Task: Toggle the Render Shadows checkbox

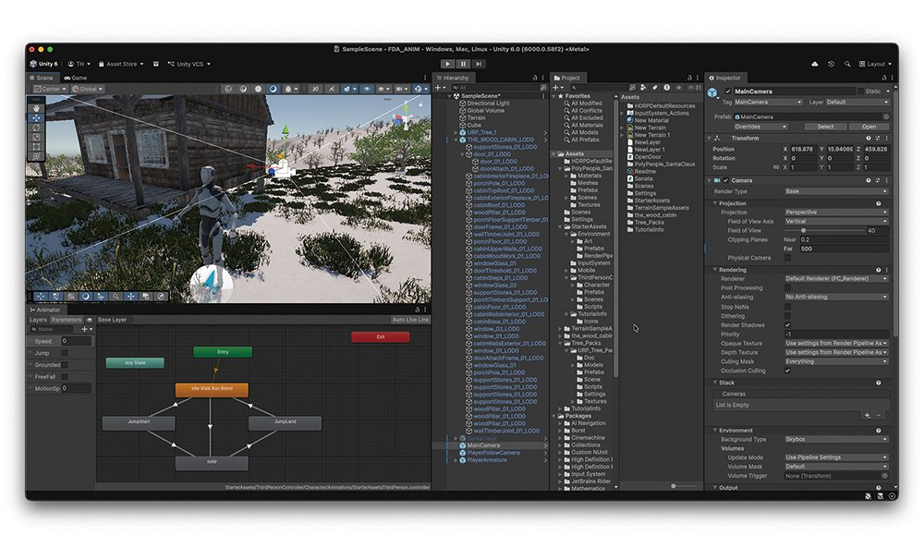Action: 788,324
